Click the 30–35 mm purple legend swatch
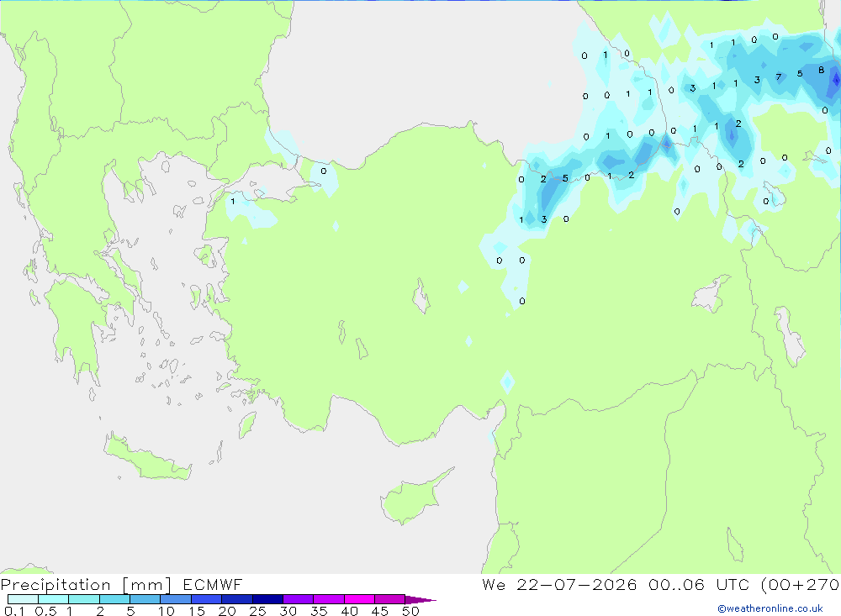 tap(298, 599)
